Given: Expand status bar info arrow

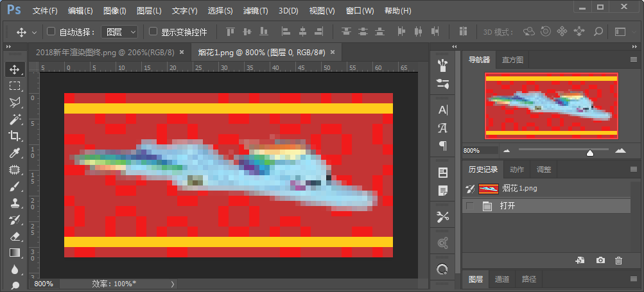Looking at the screenshot, I should click(x=173, y=284).
